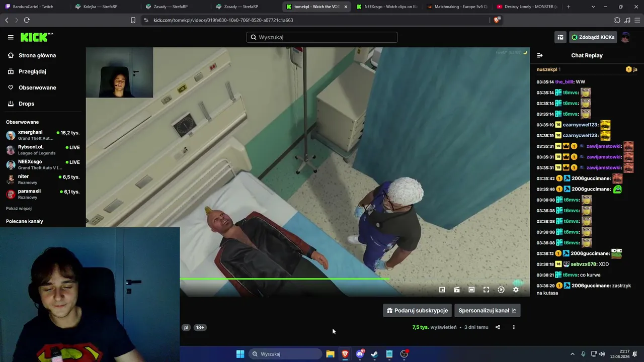This screenshot has height=362, width=644.
Task: Open File Explorer from the taskbar
Action: pyautogui.click(x=330, y=354)
